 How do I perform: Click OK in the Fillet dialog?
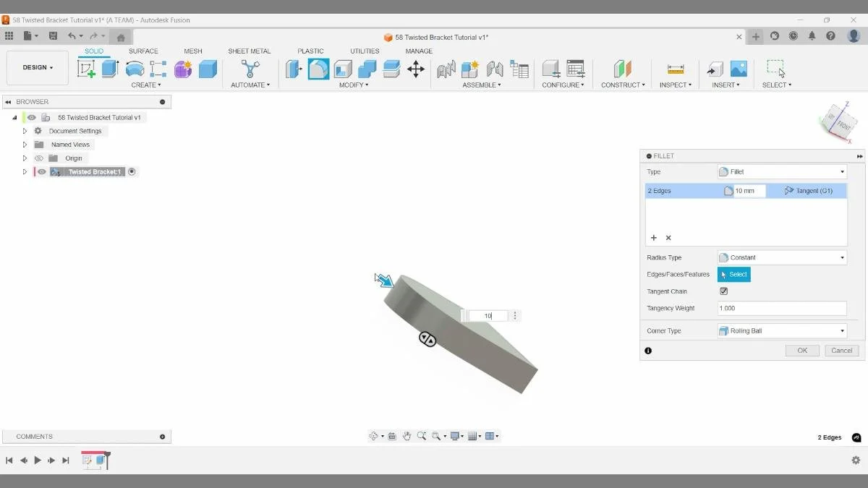pos(801,350)
